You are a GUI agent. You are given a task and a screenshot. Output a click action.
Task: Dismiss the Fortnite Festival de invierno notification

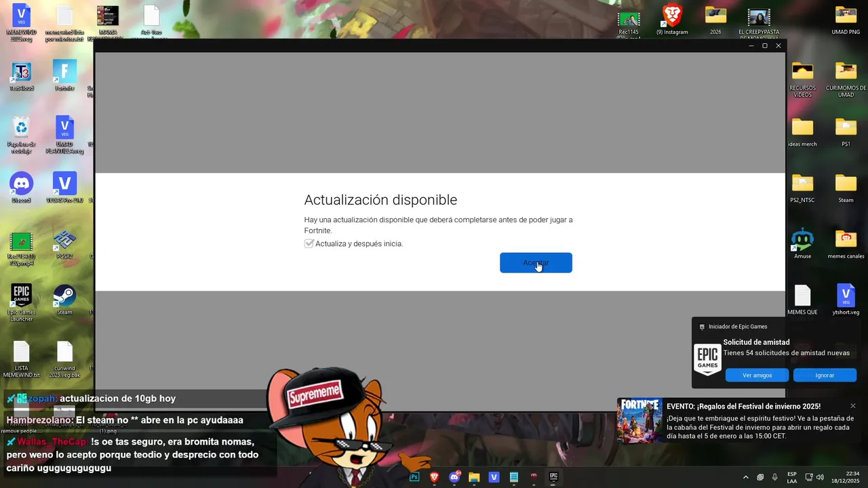coord(853,406)
